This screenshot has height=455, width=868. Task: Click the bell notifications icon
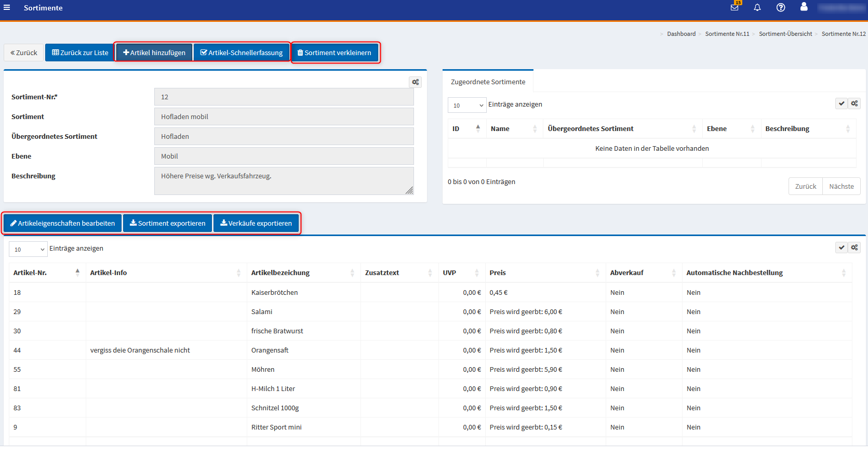[x=757, y=7]
